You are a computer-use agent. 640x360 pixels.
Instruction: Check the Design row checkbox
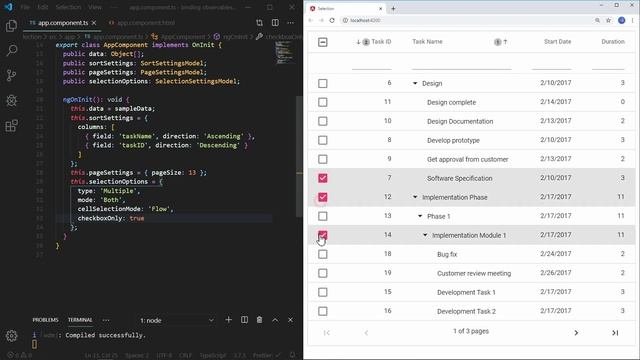322,83
